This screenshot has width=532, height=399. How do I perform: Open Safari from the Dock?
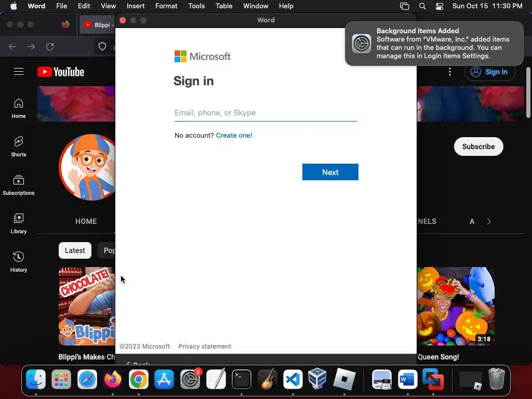[87, 379]
